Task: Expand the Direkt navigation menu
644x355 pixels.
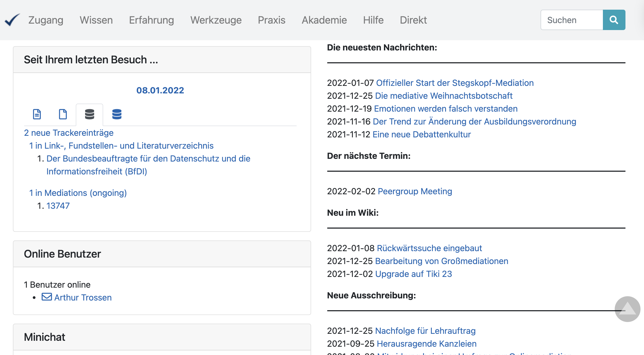Action: [x=413, y=20]
